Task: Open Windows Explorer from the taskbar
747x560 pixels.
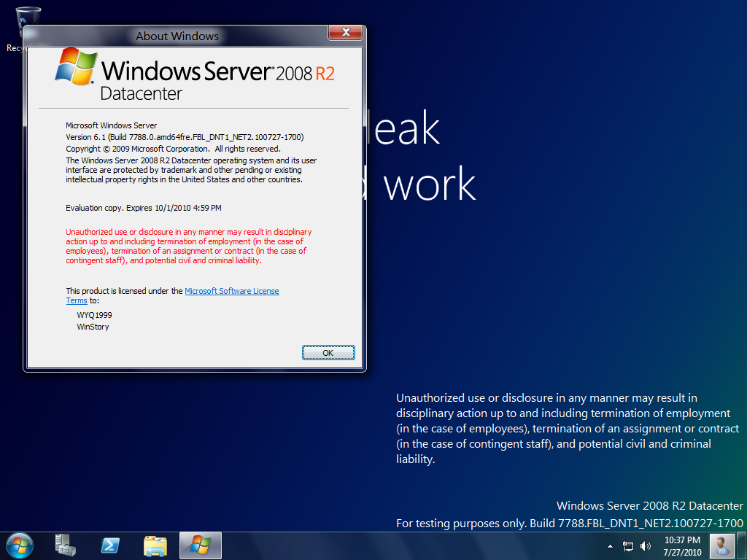Action: (x=155, y=545)
